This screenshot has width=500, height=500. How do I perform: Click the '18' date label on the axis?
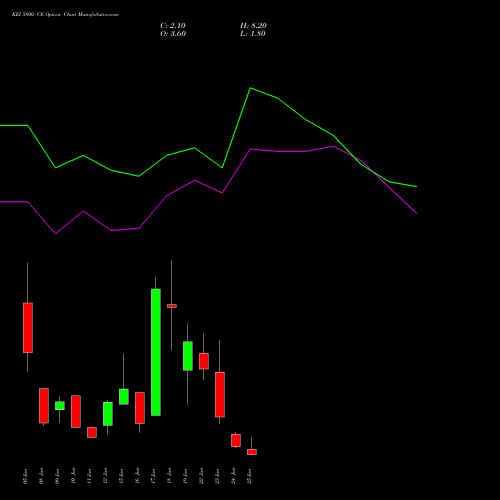click(x=169, y=476)
